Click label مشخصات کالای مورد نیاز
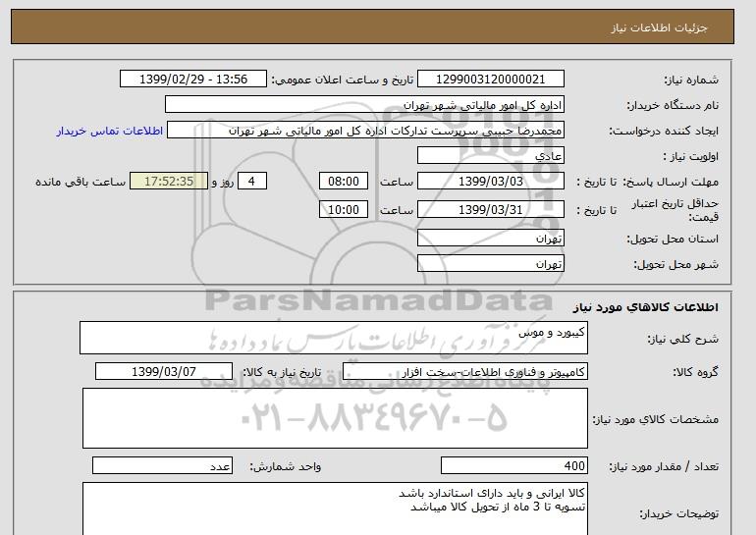 (655, 419)
